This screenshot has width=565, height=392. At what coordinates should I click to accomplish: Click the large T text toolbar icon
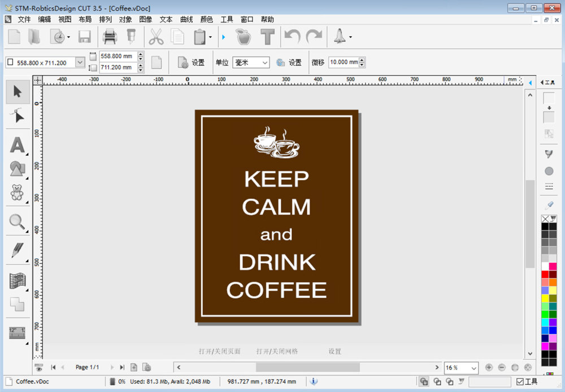click(x=267, y=37)
